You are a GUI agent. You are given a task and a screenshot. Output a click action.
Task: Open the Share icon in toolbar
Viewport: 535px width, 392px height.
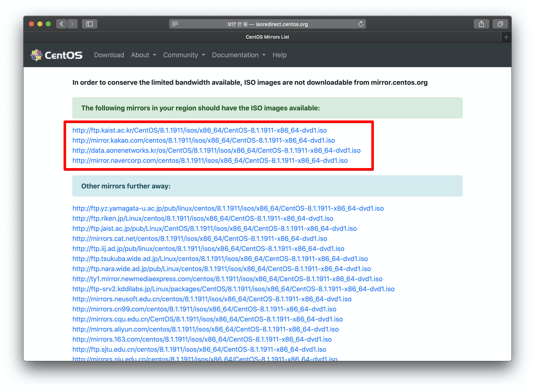tap(481, 24)
